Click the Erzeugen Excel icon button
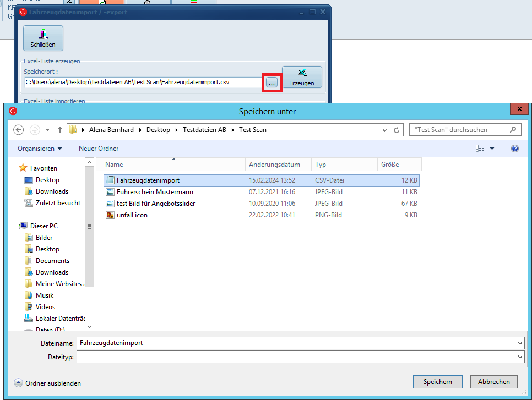Screen dimensions: 532x400 (x=301, y=77)
